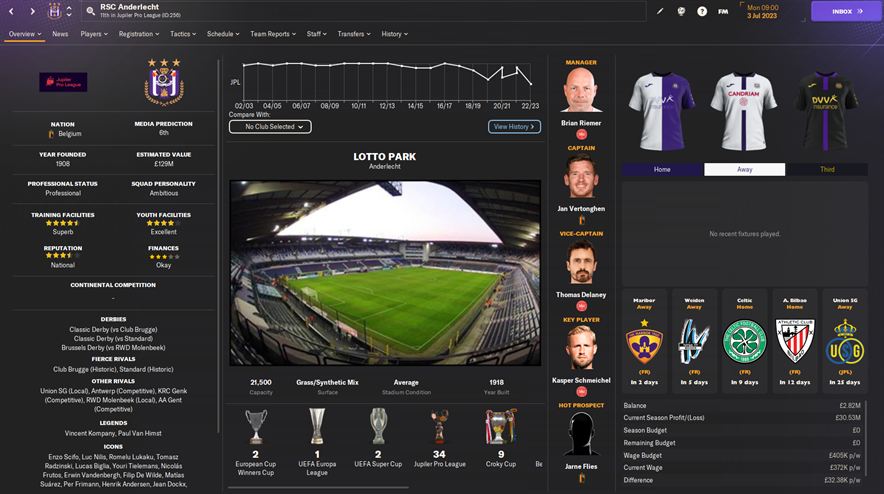This screenshot has width=884, height=494.
Task: Click the home kit shirt image
Action: click(662, 111)
